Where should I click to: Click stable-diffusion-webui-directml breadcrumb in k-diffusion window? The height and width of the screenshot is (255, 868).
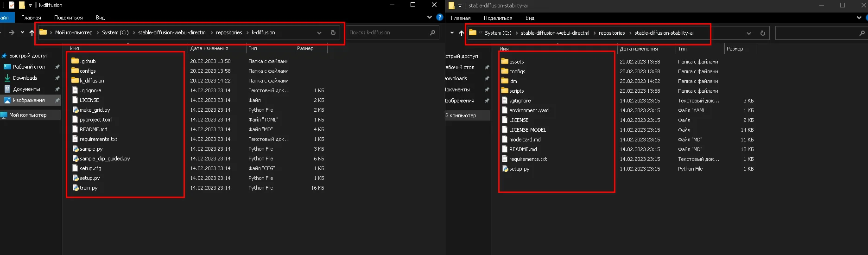pyautogui.click(x=172, y=32)
